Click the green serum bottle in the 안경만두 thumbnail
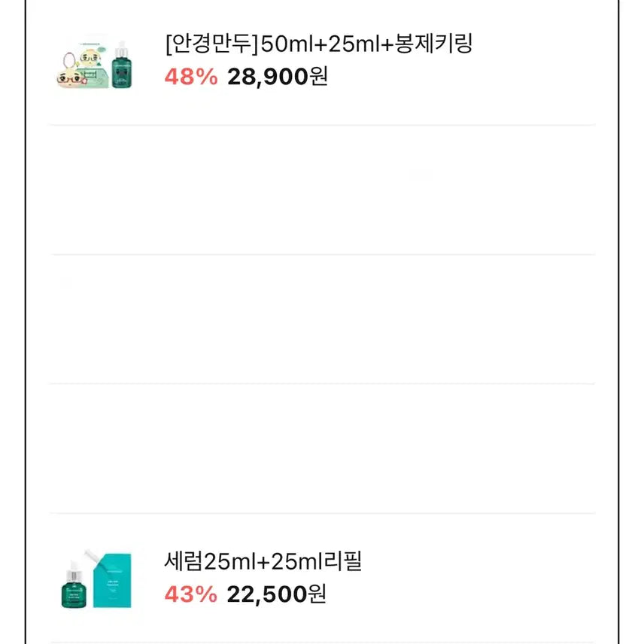Image resolution: width=644 pixels, height=644 pixels. click(x=121, y=66)
